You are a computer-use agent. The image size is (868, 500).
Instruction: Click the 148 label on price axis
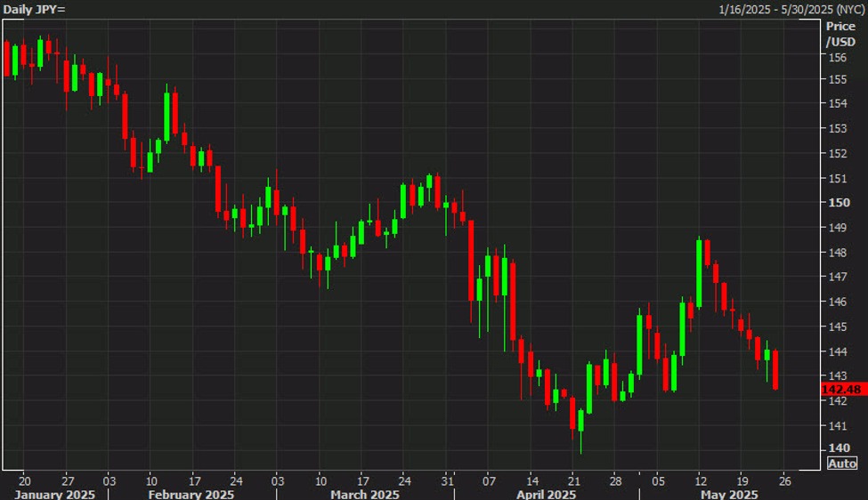coord(838,252)
